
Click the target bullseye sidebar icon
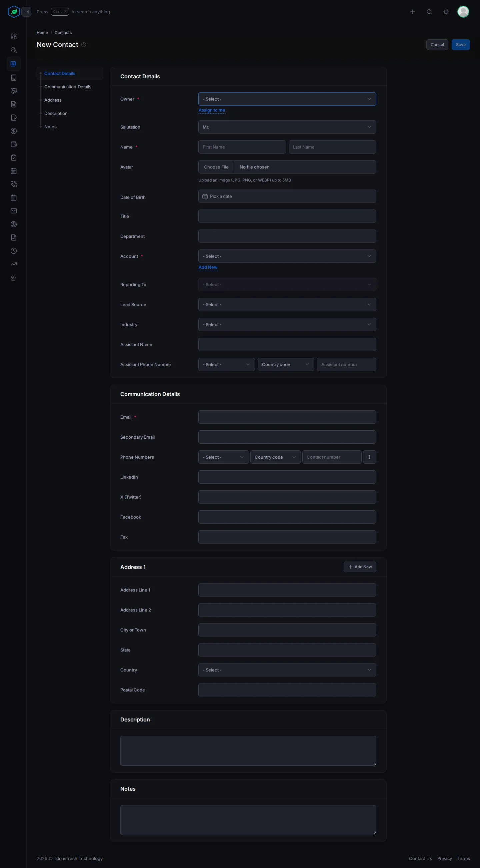point(13,224)
